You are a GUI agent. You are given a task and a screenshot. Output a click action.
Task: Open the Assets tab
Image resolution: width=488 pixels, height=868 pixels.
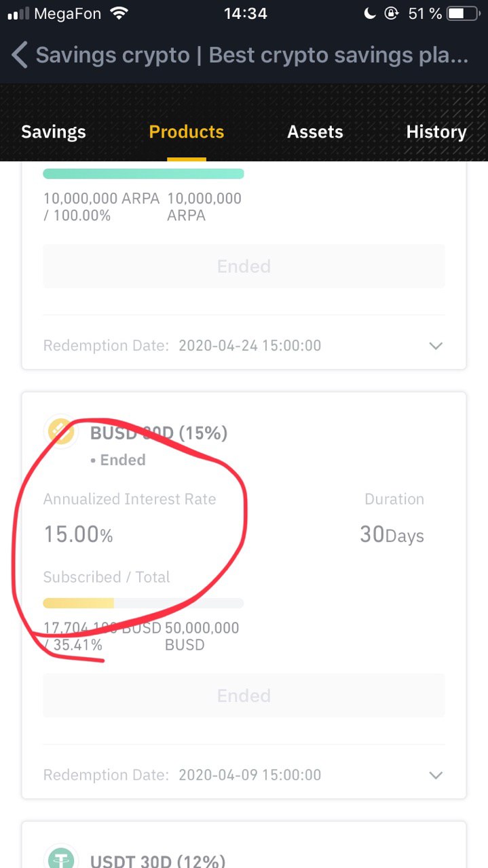pos(315,132)
